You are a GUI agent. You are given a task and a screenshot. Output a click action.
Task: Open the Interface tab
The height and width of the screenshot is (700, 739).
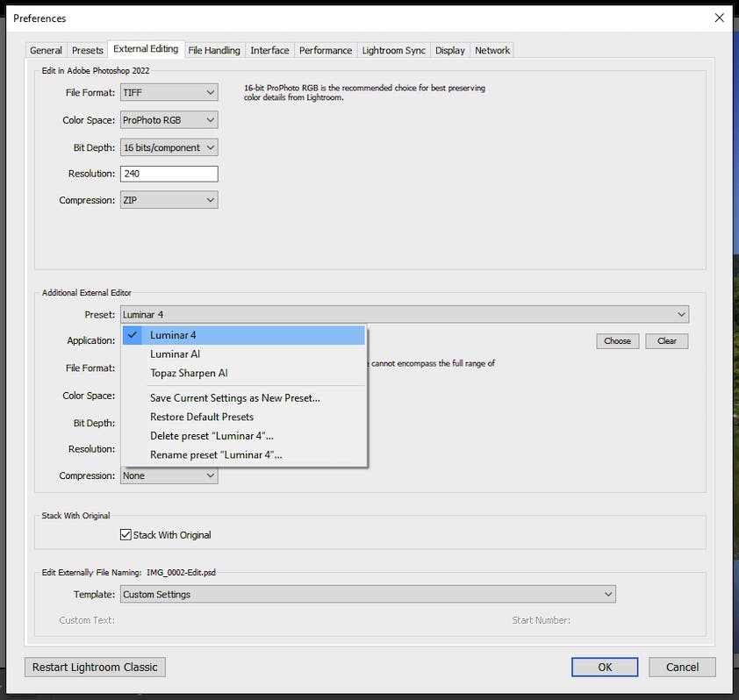269,50
